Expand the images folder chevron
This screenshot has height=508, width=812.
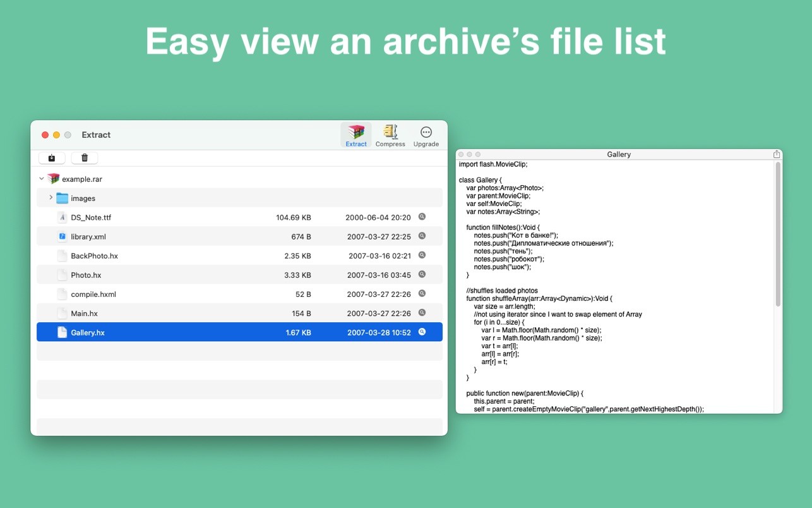pos(51,197)
